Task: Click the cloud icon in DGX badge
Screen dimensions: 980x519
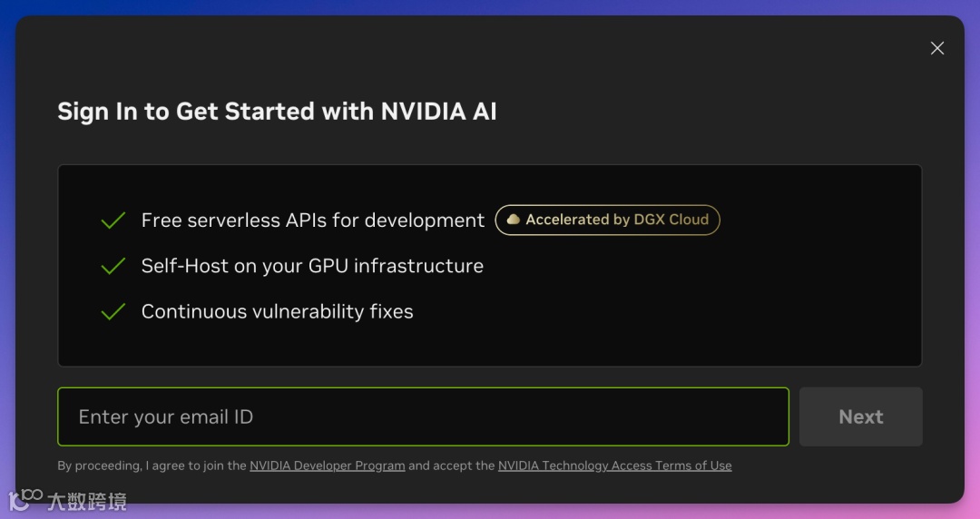Action: tap(514, 220)
